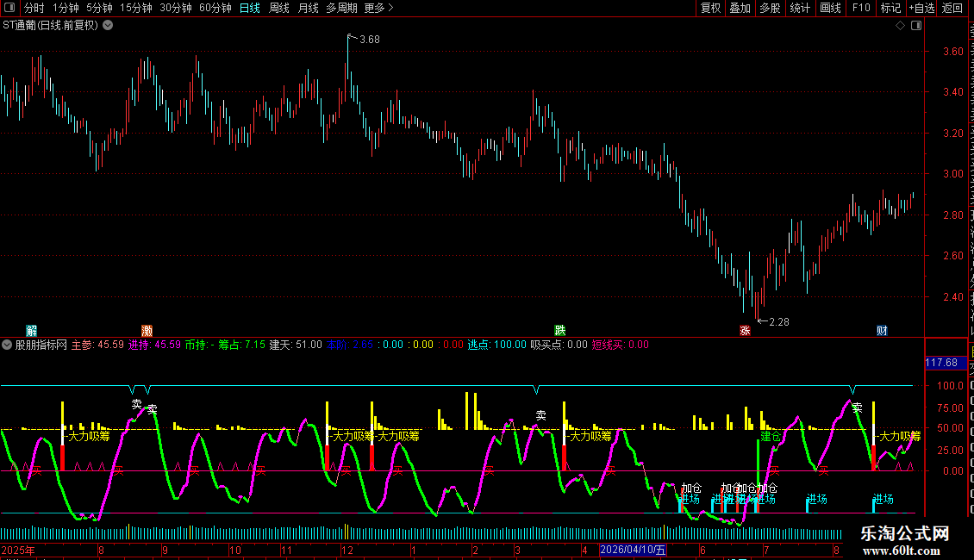Switch to the 周线 weekly tab
The height and width of the screenshot is (560, 974).
click(279, 8)
